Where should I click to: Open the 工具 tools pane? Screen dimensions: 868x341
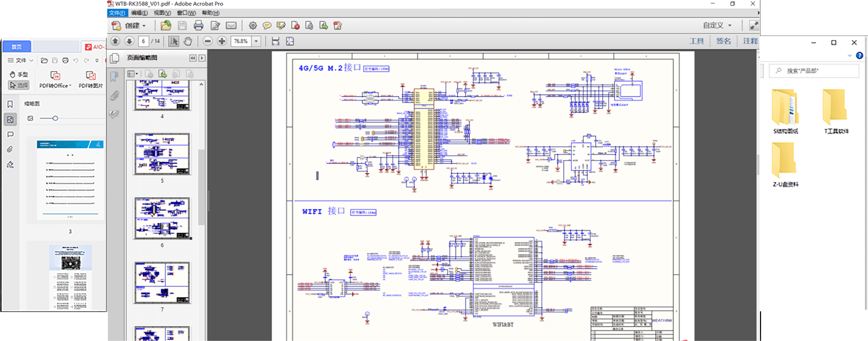point(697,41)
